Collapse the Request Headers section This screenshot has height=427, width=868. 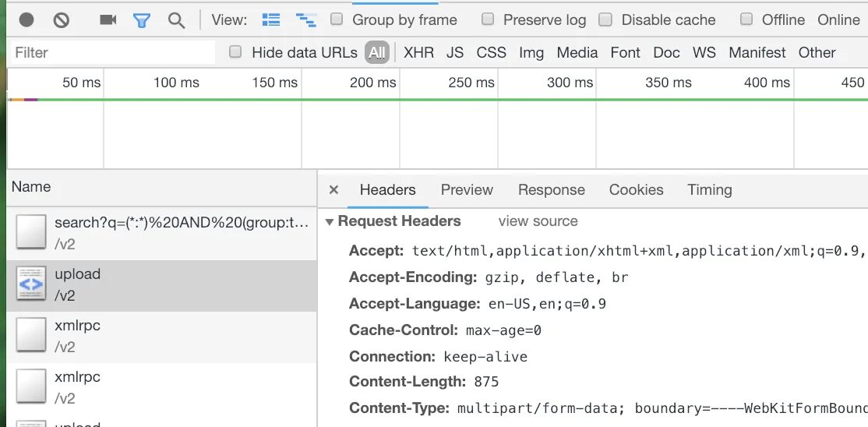tap(330, 222)
